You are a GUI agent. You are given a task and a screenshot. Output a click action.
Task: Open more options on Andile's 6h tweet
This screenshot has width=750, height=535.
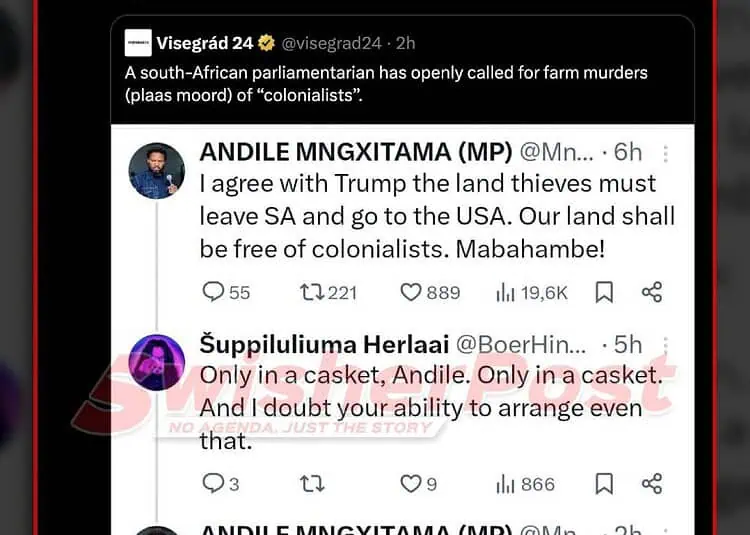[666, 153]
